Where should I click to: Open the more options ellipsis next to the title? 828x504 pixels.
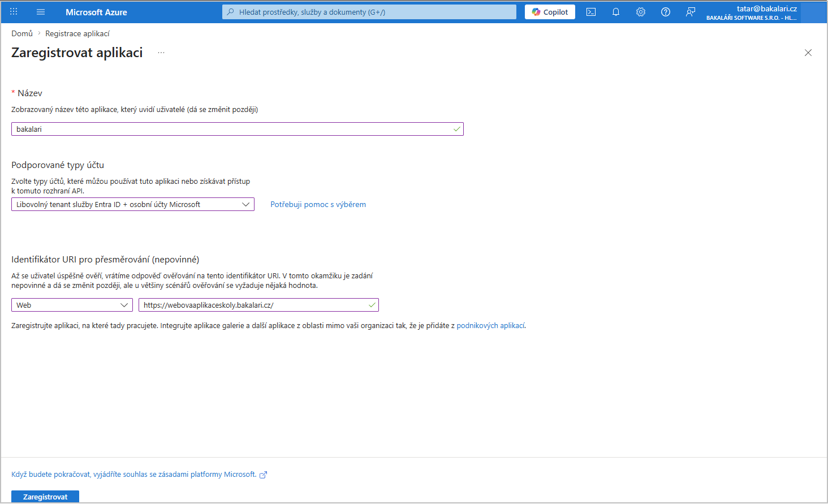(x=161, y=53)
